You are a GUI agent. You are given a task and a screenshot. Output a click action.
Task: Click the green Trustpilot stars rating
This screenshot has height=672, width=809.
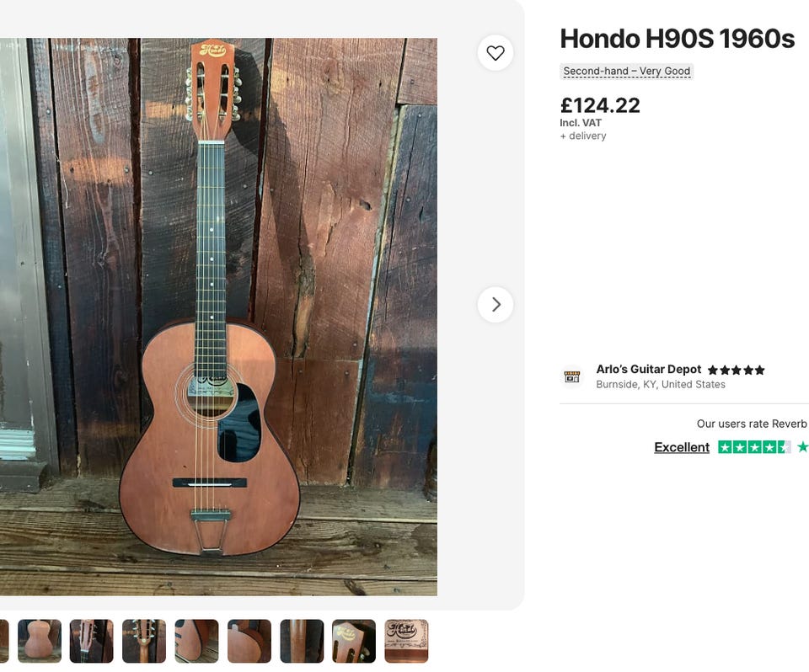point(754,447)
